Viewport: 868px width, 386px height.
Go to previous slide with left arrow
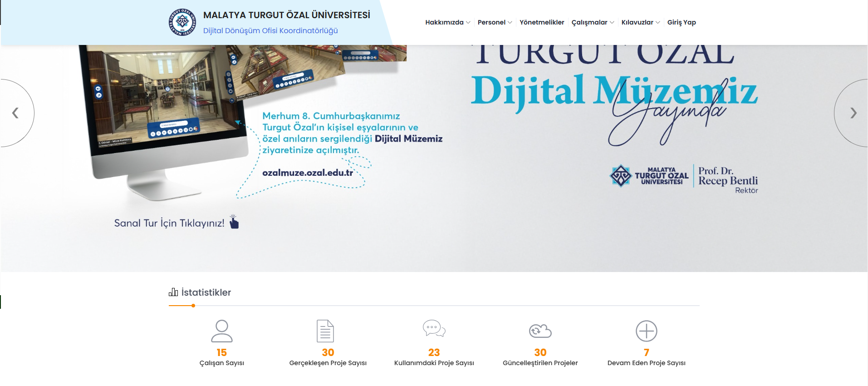(15, 113)
